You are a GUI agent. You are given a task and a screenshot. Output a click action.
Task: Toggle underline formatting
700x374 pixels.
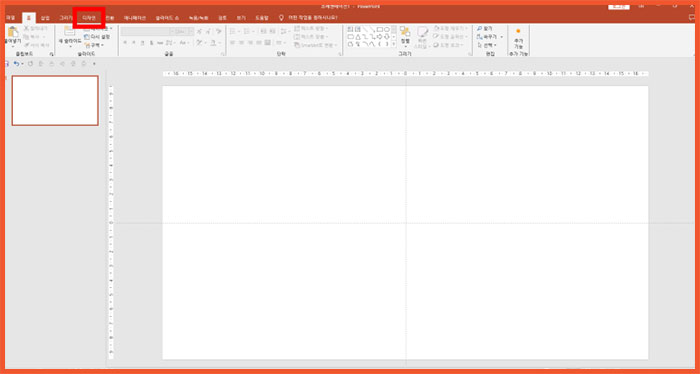[x=142, y=42]
